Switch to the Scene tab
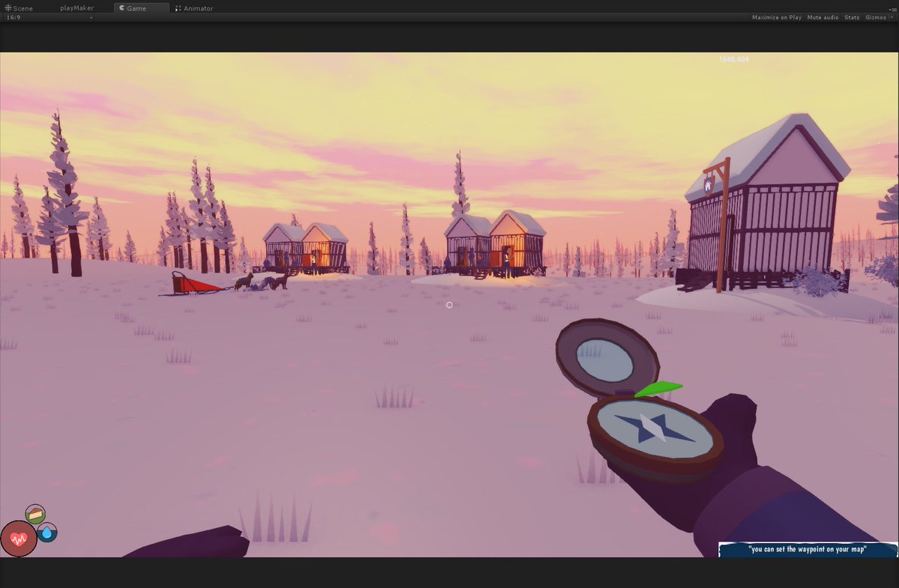This screenshot has height=588, width=899. coord(19,8)
